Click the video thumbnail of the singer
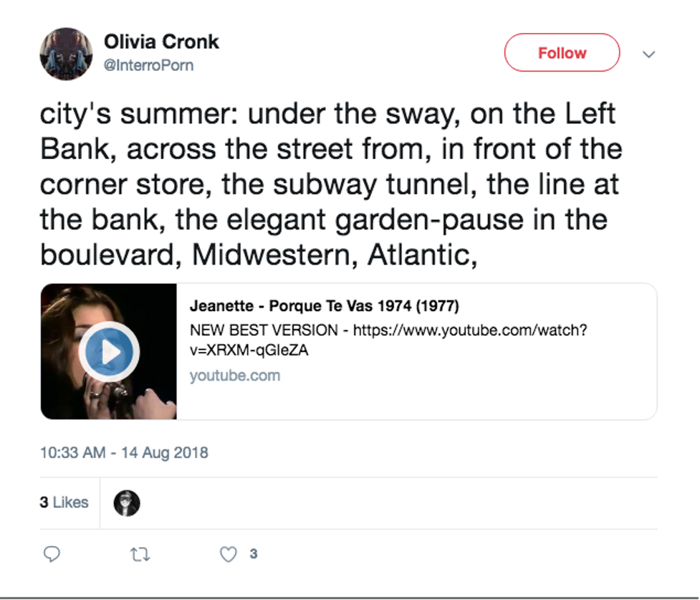 (x=108, y=351)
